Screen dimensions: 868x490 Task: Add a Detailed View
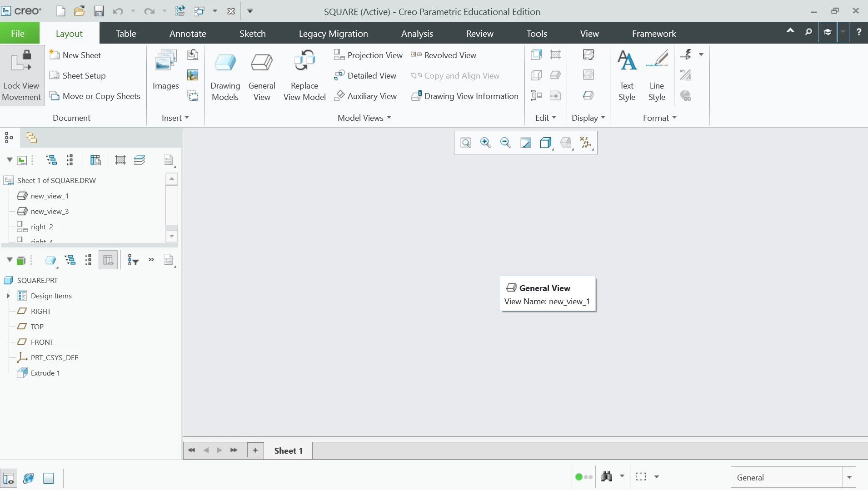pos(365,75)
